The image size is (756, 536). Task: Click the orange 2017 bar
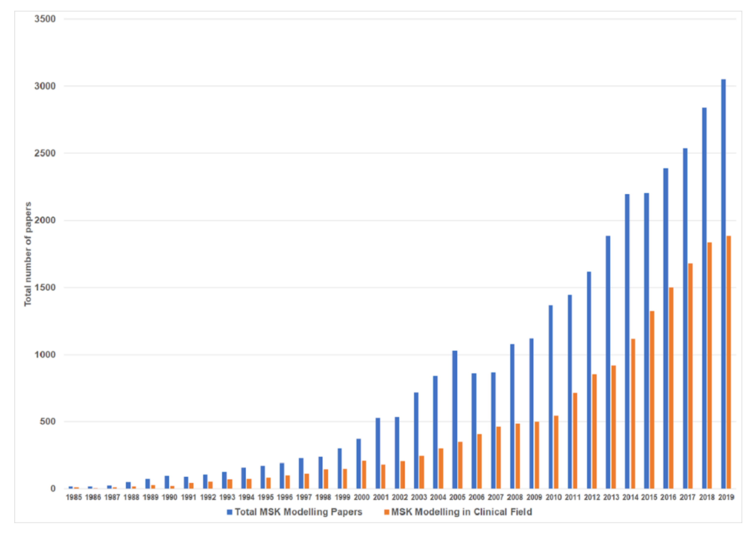(x=690, y=376)
